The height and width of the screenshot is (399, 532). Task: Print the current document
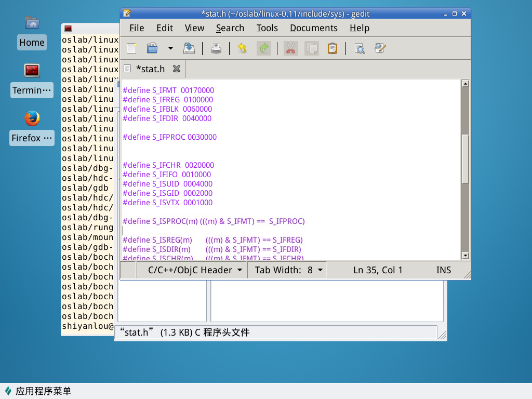216,48
